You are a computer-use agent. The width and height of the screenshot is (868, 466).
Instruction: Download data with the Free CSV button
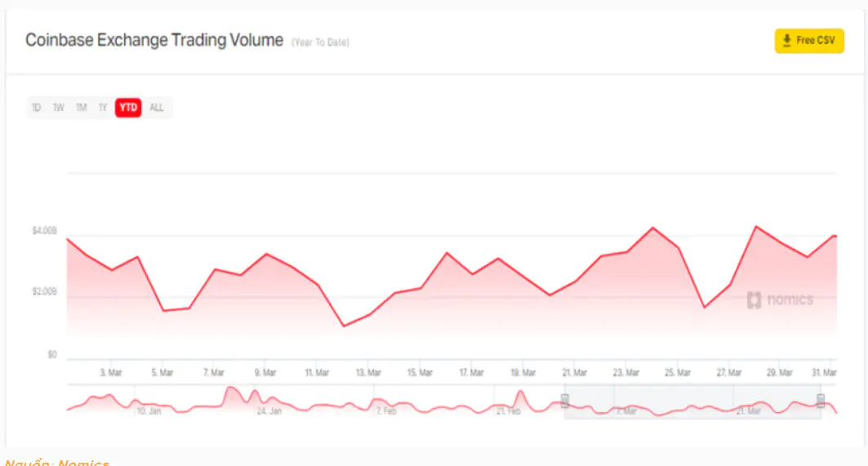808,41
